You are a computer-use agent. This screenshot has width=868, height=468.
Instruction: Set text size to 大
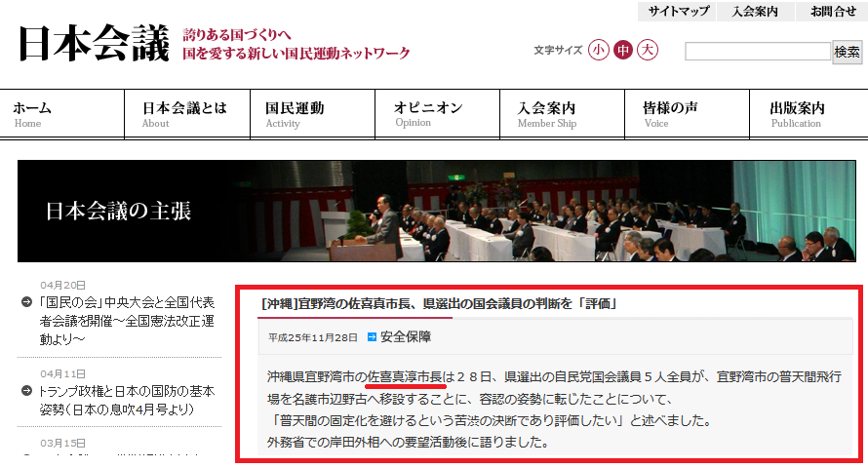[648, 51]
